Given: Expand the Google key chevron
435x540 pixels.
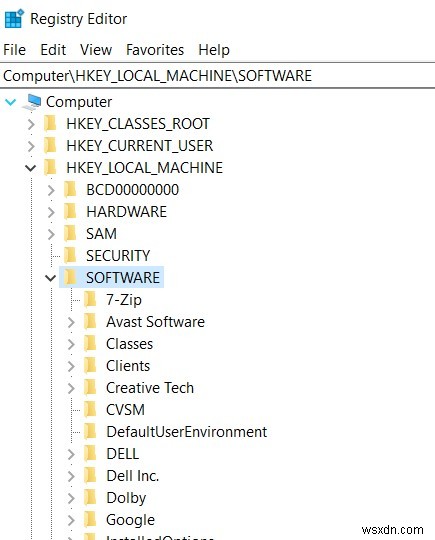Looking at the screenshot, I should [x=71, y=521].
